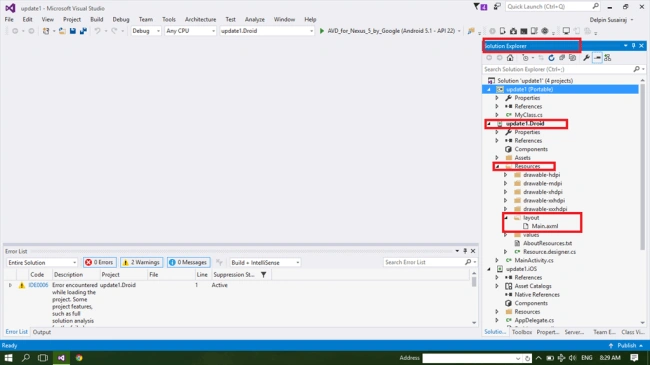Click the Save toolbar icon

coord(73,31)
